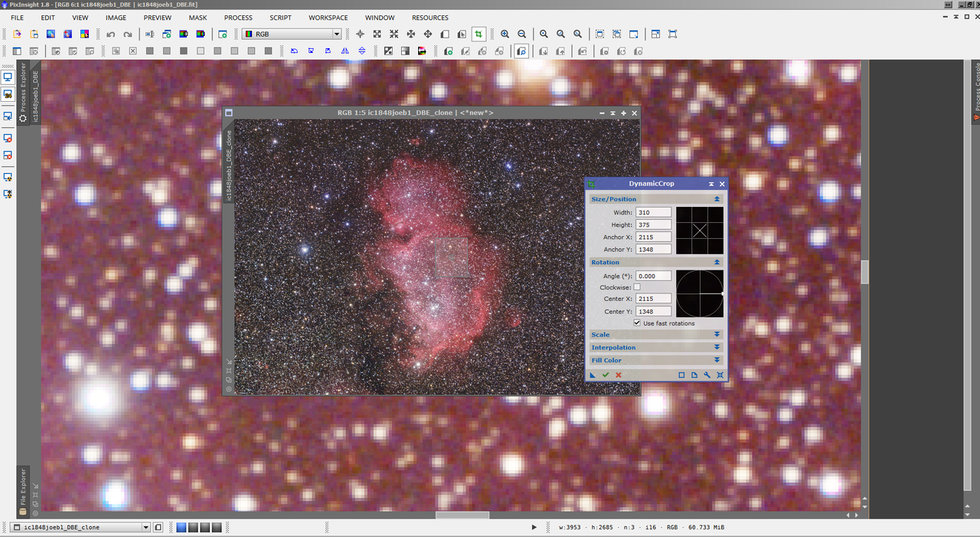The width and height of the screenshot is (980, 537).
Task: Click the Center X input field
Action: [x=653, y=299]
